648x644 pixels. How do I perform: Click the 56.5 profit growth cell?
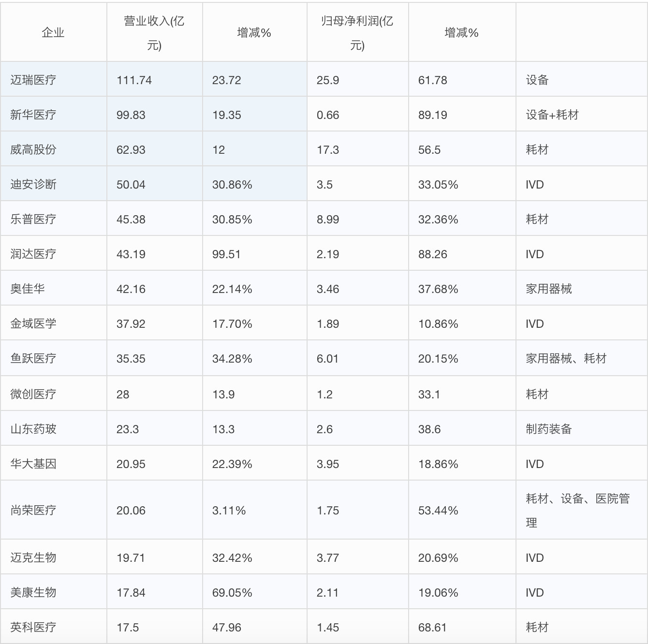462,149
